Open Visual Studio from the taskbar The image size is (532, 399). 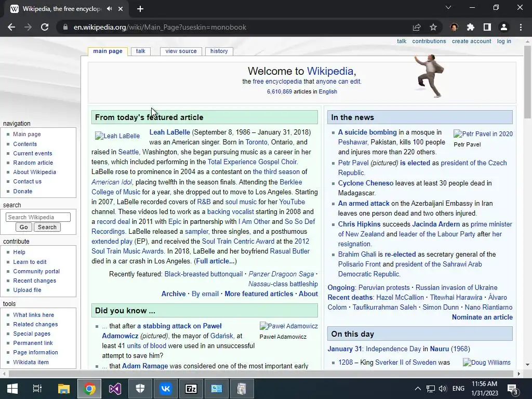pyautogui.click(x=115, y=389)
